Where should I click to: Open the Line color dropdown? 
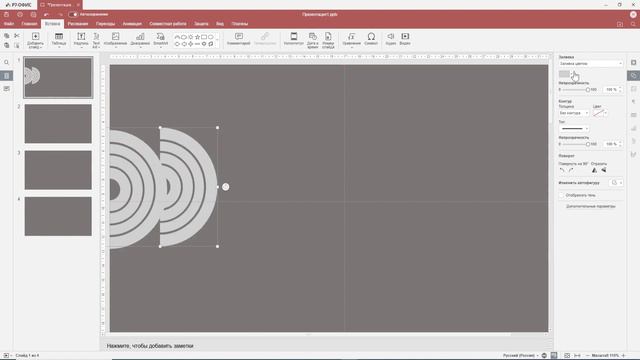(600, 113)
